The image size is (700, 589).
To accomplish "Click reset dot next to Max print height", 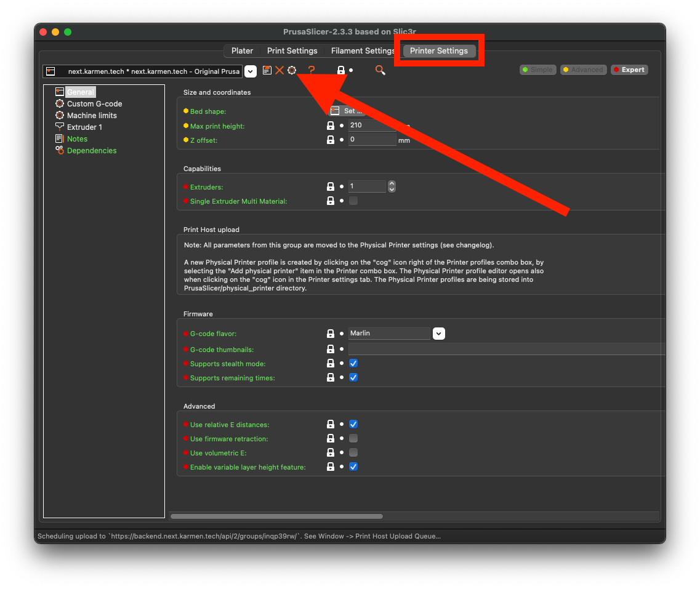I will pos(342,126).
